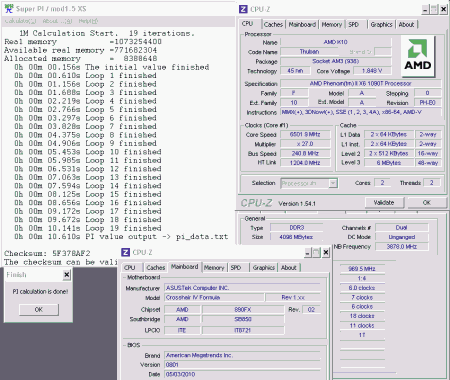Click the Core Voltage value field
The height and width of the screenshot is (380, 450).
click(372, 71)
